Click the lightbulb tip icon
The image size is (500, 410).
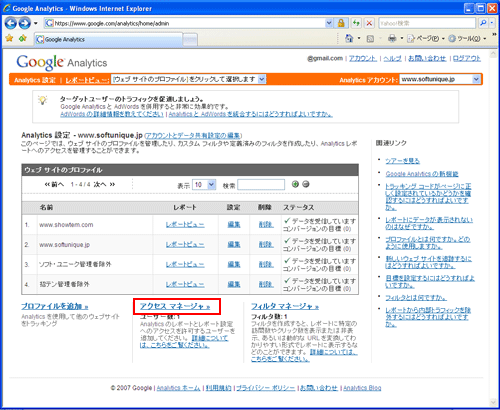click(x=42, y=100)
